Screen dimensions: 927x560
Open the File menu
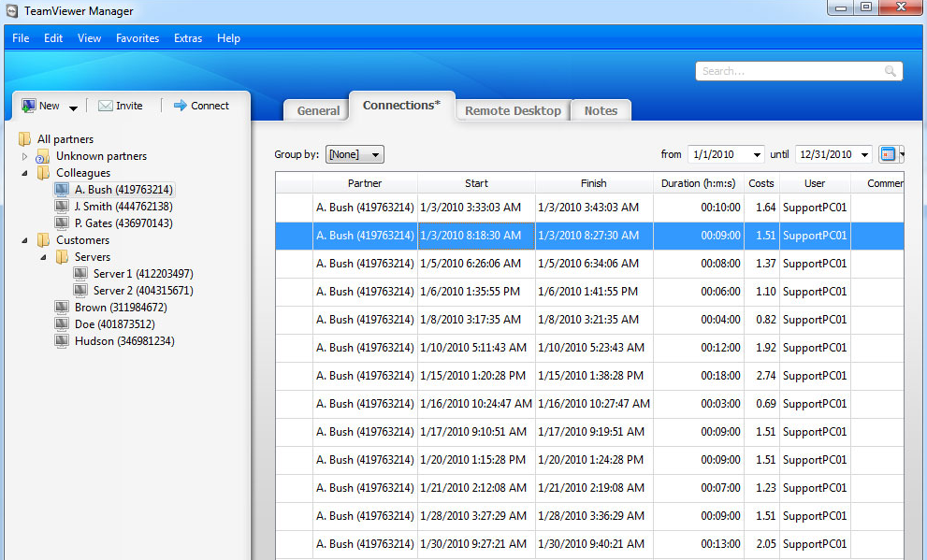21,37
